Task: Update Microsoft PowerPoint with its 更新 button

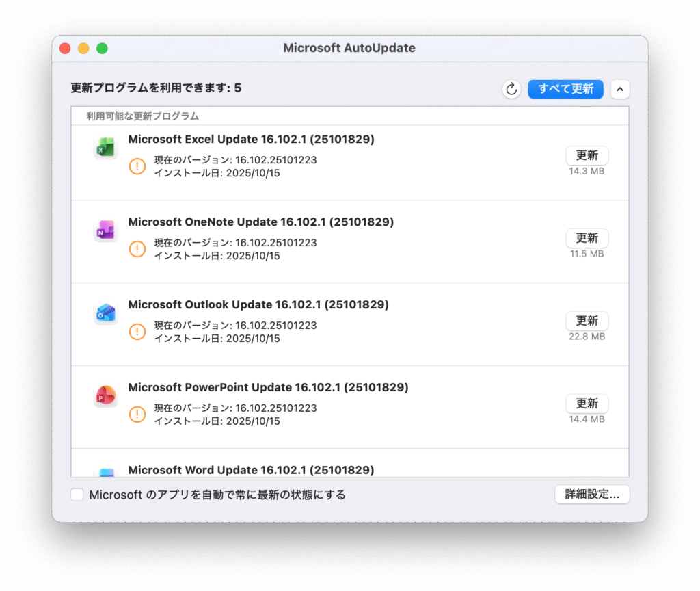Action: [x=587, y=404]
